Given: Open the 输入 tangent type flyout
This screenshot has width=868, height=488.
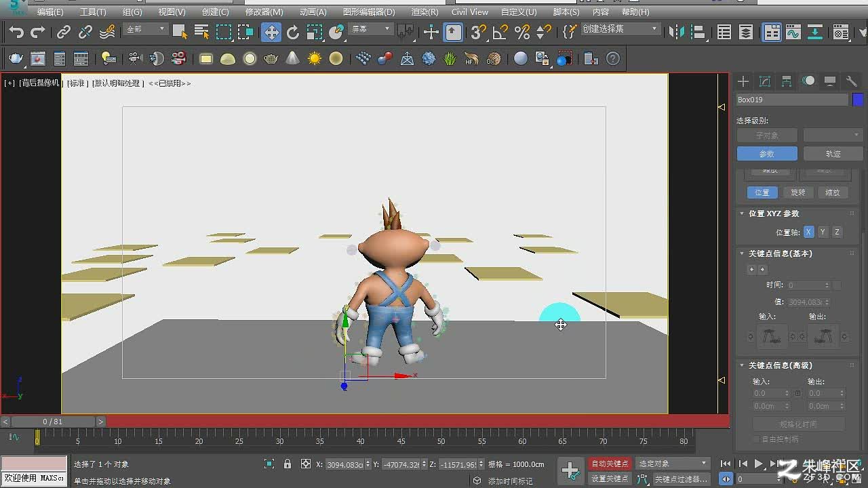Looking at the screenshot, I should pyautogui.click(x=772, y=336).
